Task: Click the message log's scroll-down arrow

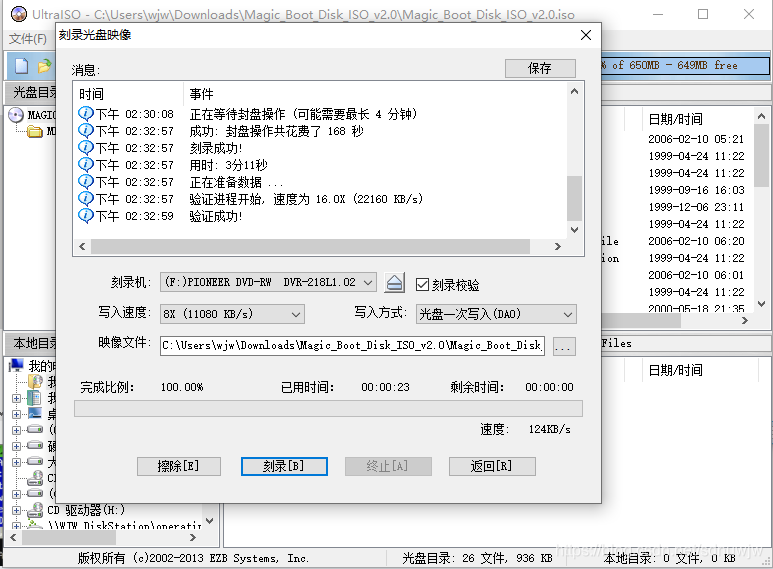Action: pyautogui.click(x=574, y=230)
